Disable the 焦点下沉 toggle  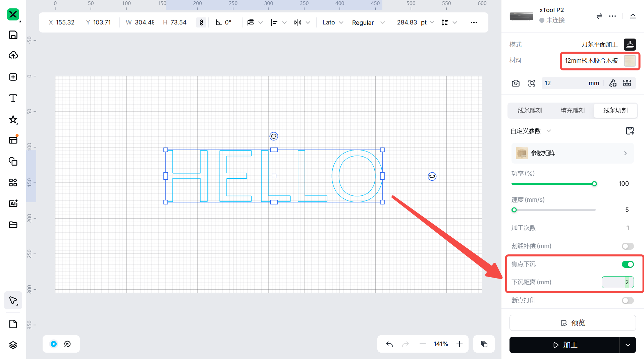point(628,264)
